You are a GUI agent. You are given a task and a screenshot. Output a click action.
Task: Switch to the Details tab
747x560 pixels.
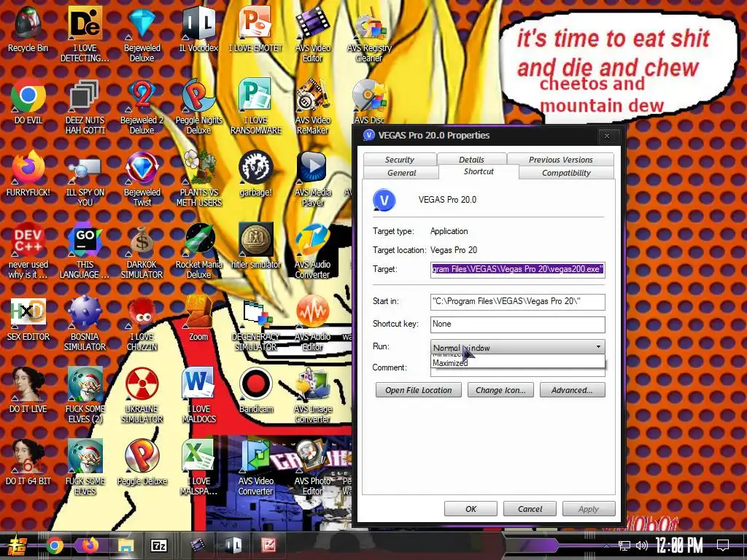click(472, 160)
